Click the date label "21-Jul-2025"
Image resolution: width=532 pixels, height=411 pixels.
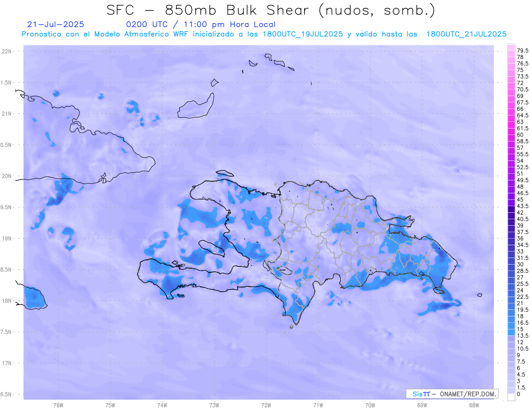pyautogui.click(x=56, y=24)
